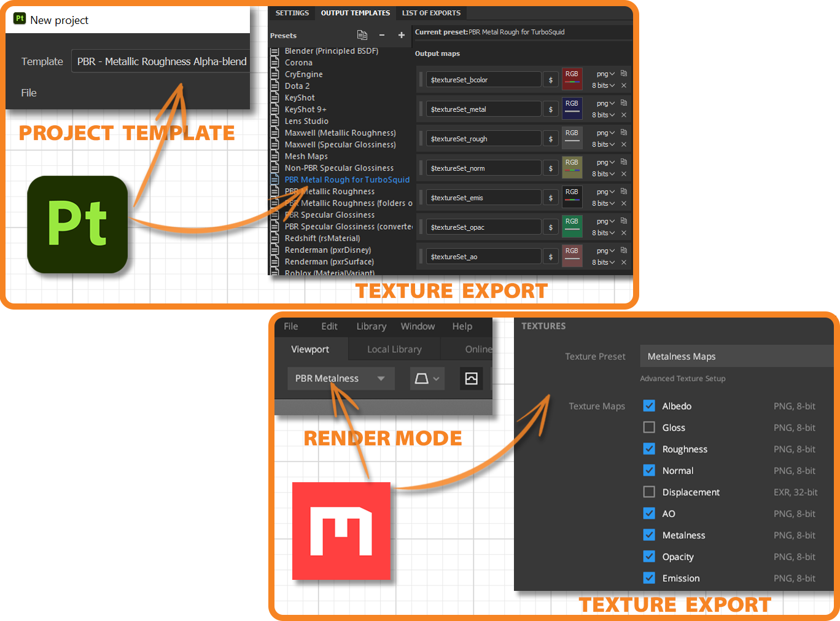Viewport: 840px width, 621px height.
Task: Add a new preset with plus icon
Action: pyautogui.click(x=402, y=35)
